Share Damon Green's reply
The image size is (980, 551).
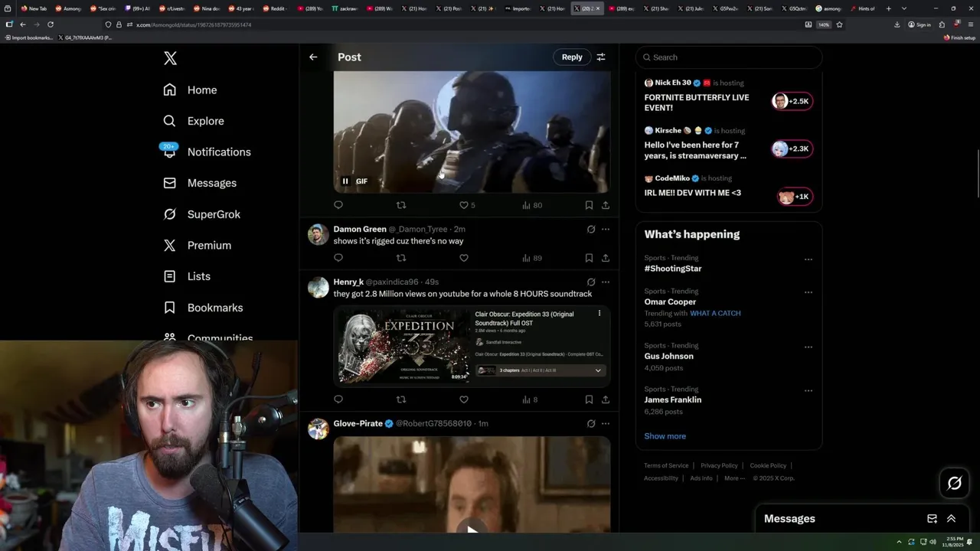(606, 258)
